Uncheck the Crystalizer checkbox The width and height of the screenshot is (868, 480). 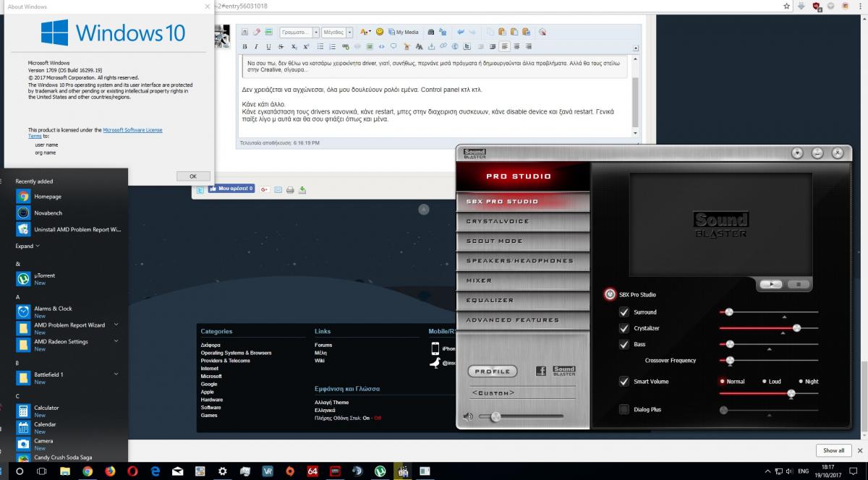[x=624, y=328]
